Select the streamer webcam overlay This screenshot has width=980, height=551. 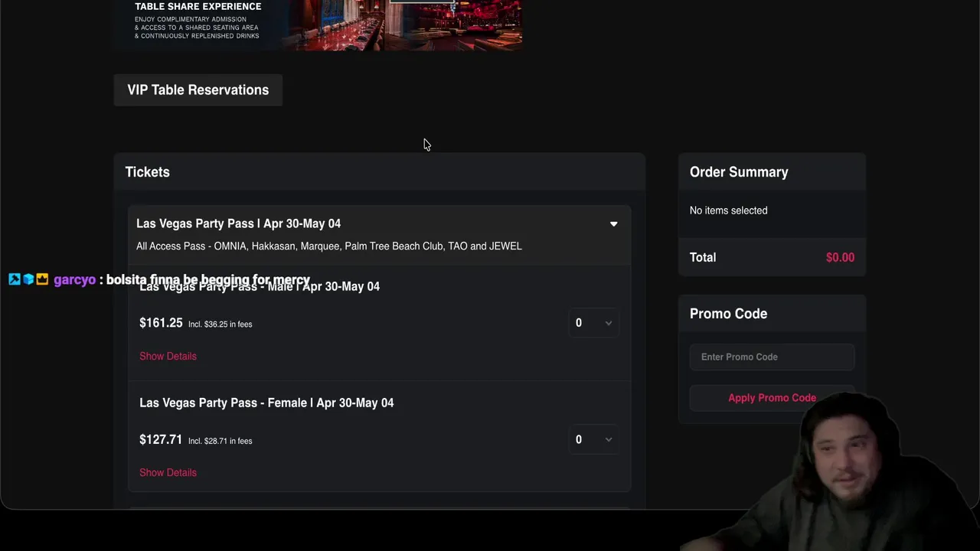(831, 471)
